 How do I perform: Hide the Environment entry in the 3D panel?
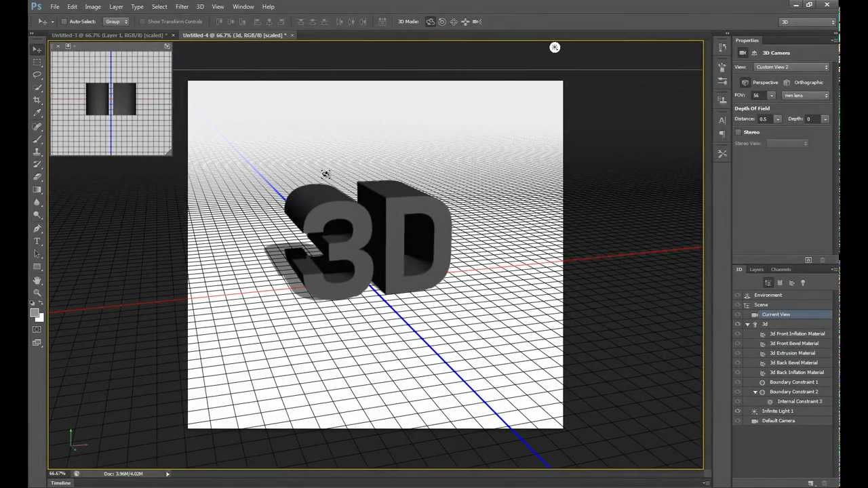(x=738, y=295)
